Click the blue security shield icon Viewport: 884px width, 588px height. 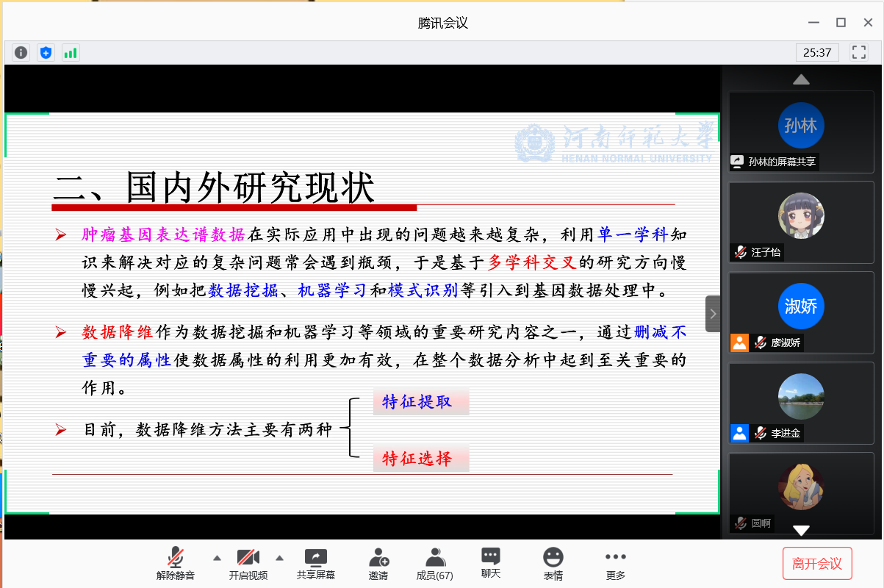coord(46,52)
